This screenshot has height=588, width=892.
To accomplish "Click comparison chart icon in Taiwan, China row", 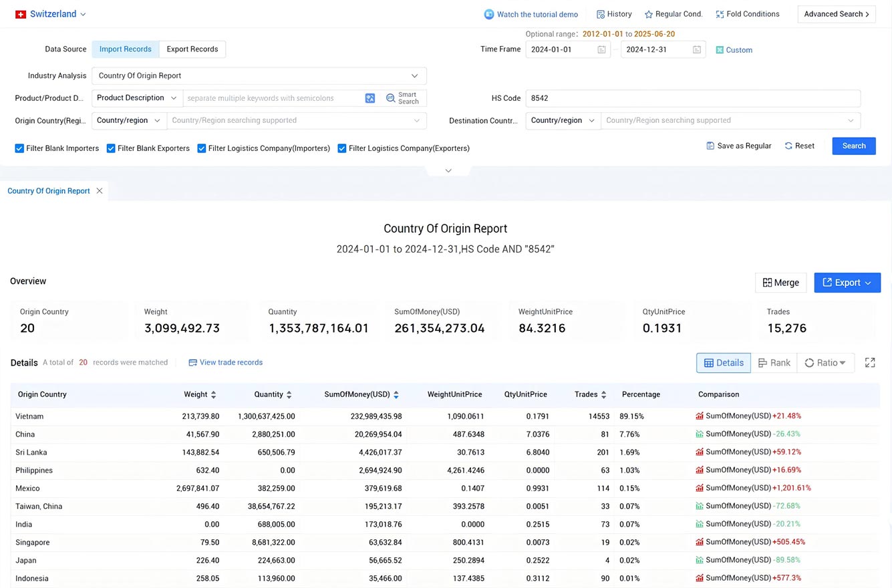I will pyautogui.click(x=700, y=506).
